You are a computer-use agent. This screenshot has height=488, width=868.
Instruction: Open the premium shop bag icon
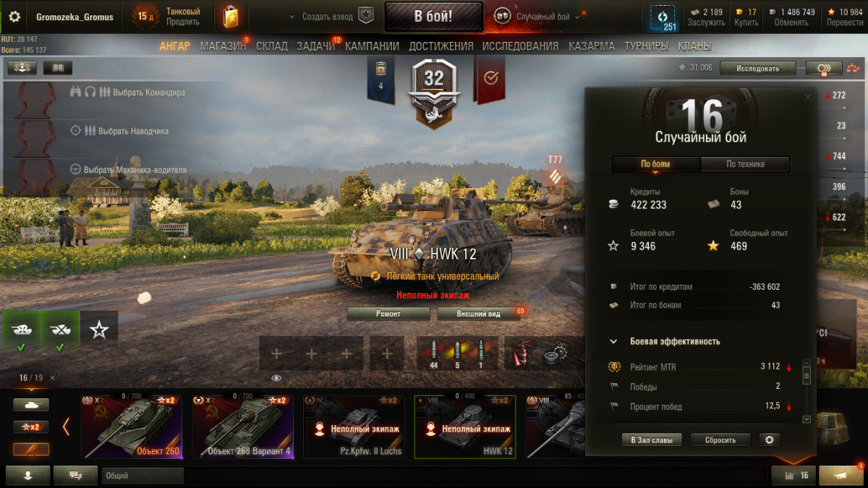point(231,16)
